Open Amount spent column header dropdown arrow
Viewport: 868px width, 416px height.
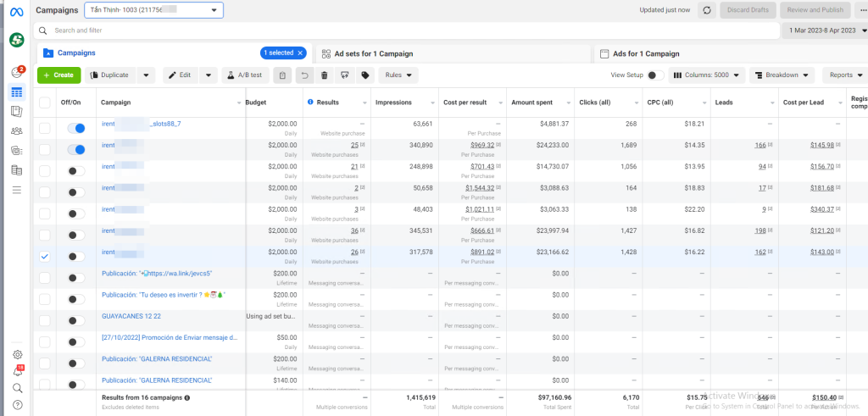567,103
